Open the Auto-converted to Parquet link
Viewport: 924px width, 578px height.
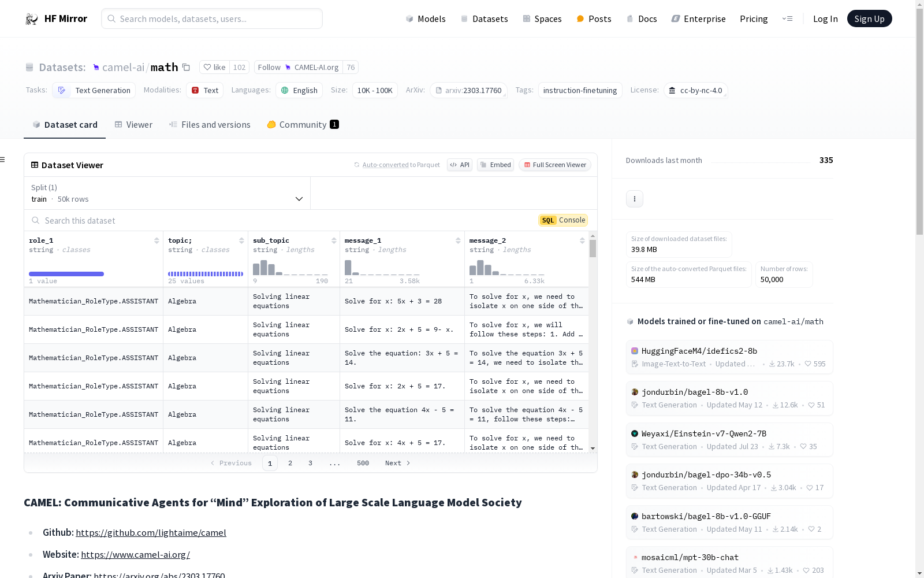[386, 165]
